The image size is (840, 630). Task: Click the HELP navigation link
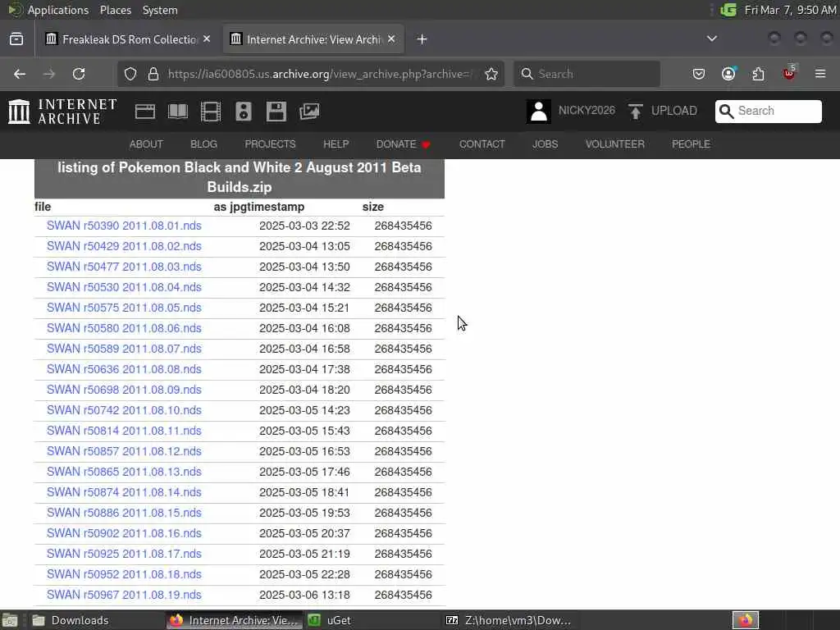(x=336, y=144)
